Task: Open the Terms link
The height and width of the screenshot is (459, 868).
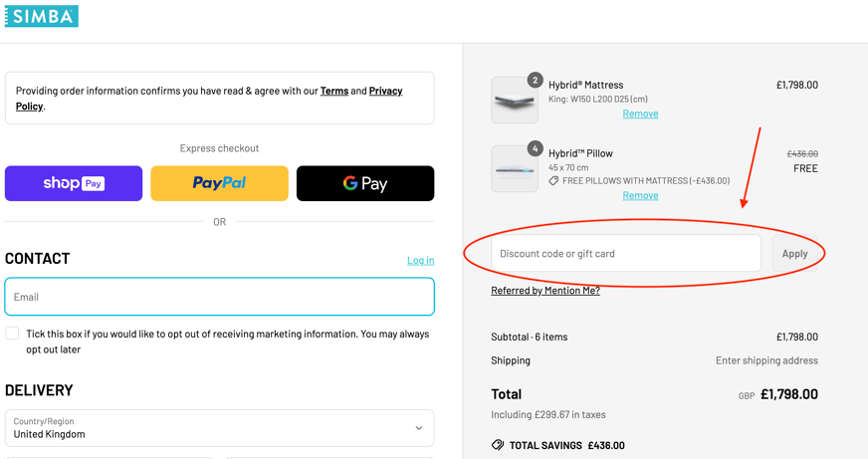Action: click(x=334, y=91)
